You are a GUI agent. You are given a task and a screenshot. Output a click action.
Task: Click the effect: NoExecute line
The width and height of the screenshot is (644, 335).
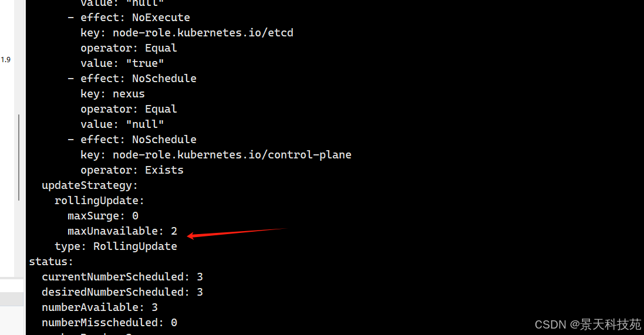[129, 18]
